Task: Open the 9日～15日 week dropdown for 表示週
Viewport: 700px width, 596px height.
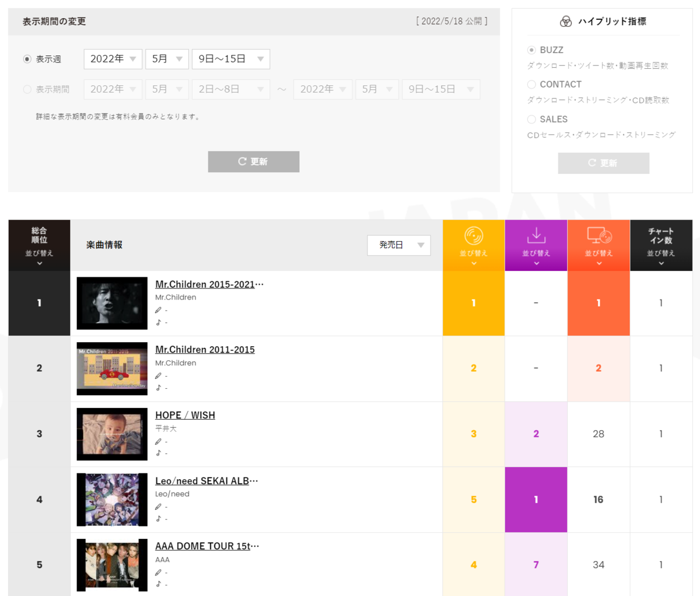Action: coord(231,59)
